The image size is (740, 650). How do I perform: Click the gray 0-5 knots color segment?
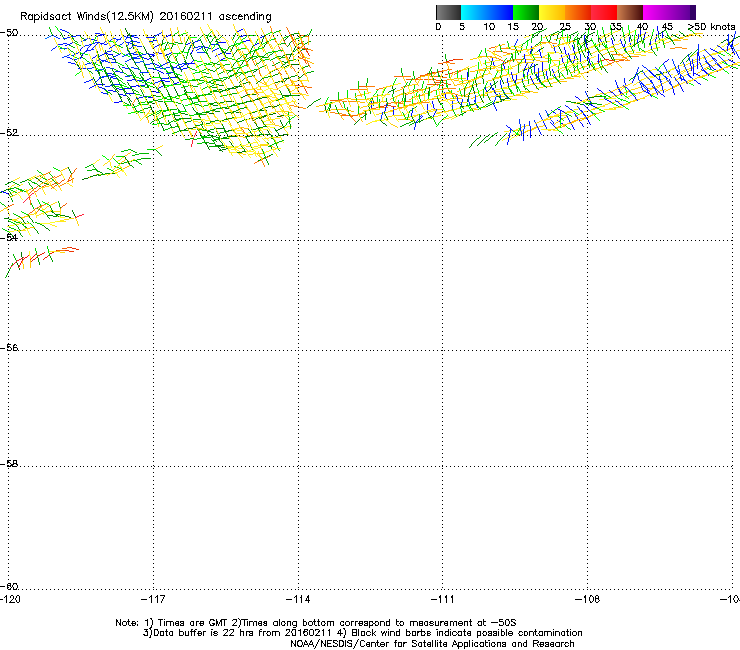coord(448,12)
